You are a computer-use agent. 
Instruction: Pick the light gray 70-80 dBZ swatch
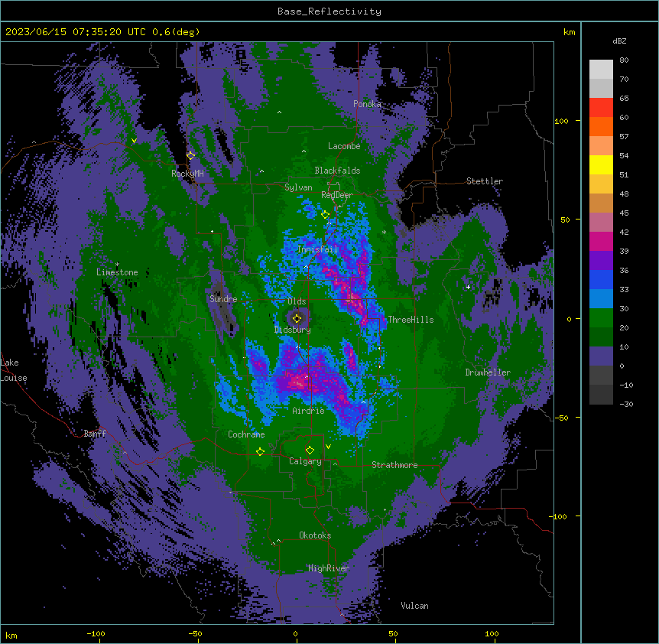click(601, 70)
